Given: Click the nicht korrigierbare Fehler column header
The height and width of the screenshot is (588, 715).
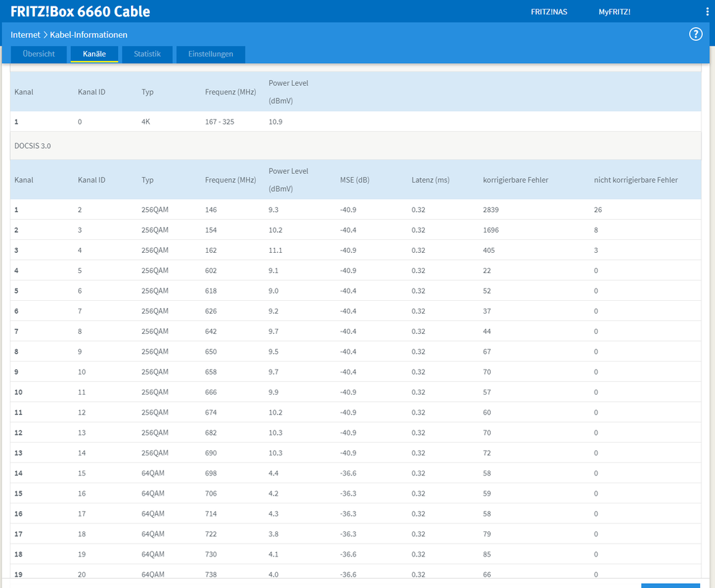Looking at the screenshot, I should [x=635, y=180].
